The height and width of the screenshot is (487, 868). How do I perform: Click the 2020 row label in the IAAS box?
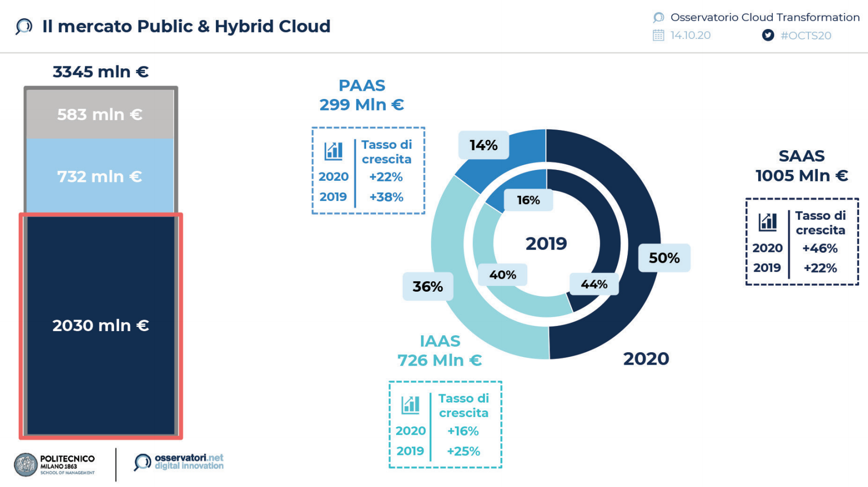coord(411,431)
